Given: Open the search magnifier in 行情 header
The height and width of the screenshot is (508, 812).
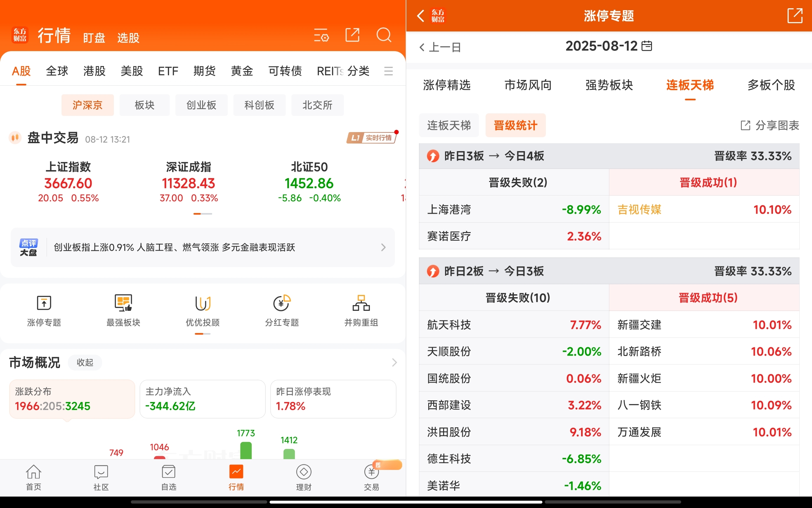Looking at the screenshot, I should pos(384,35).
